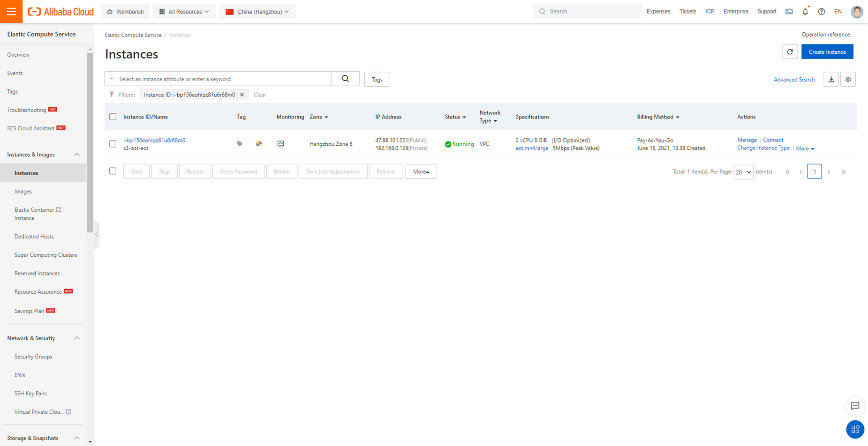Open Events in the sidebar
Image resolution: width=868 pixels, height=446 pixels.
coord(15,73)
